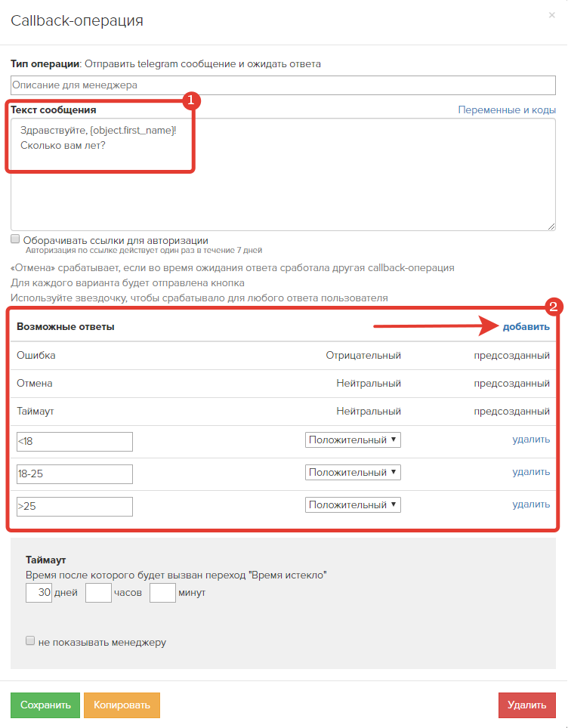Open the Переменные и коды link
The width and height of the screenshot is (568, 728).
[507, 110]
